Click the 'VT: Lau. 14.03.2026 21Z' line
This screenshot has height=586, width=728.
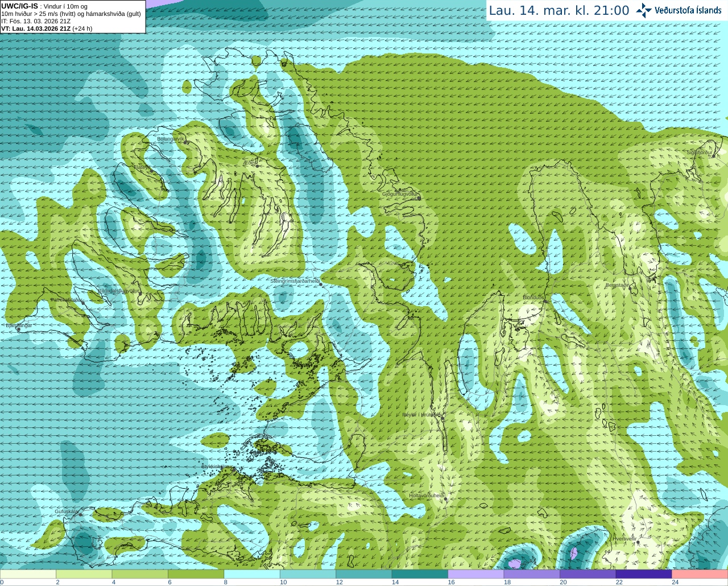[36, 28]
